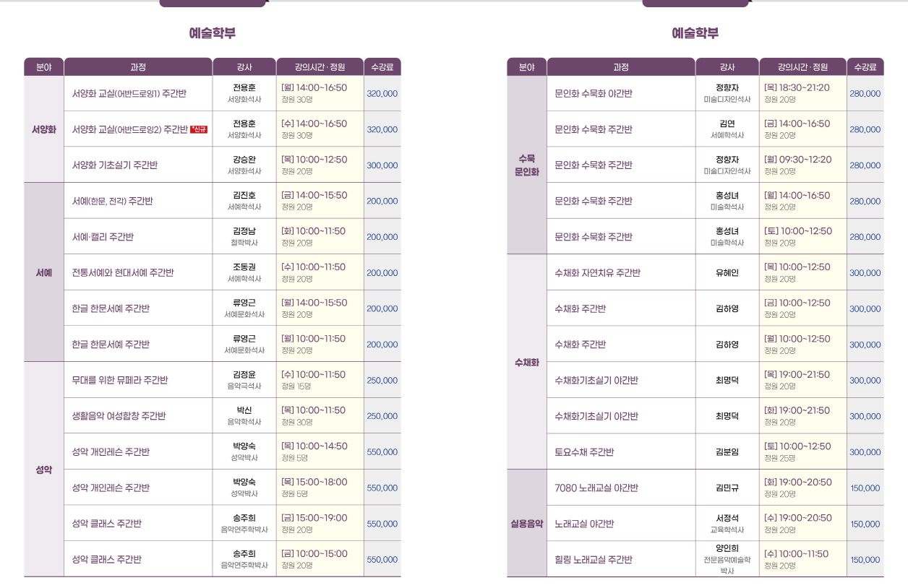Click instructor name 유혜인
Screen dimensions: 908x588
(727, 273)
